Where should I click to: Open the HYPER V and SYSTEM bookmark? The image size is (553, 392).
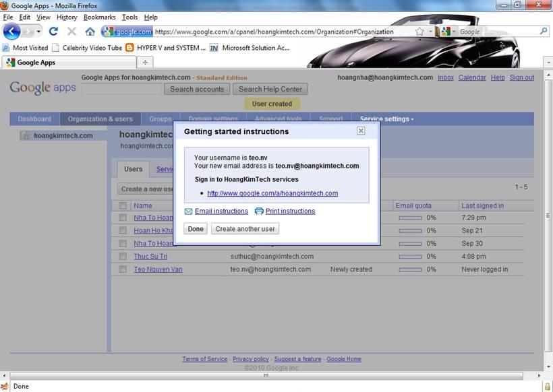pyautogui.click(x=166, y=48)
